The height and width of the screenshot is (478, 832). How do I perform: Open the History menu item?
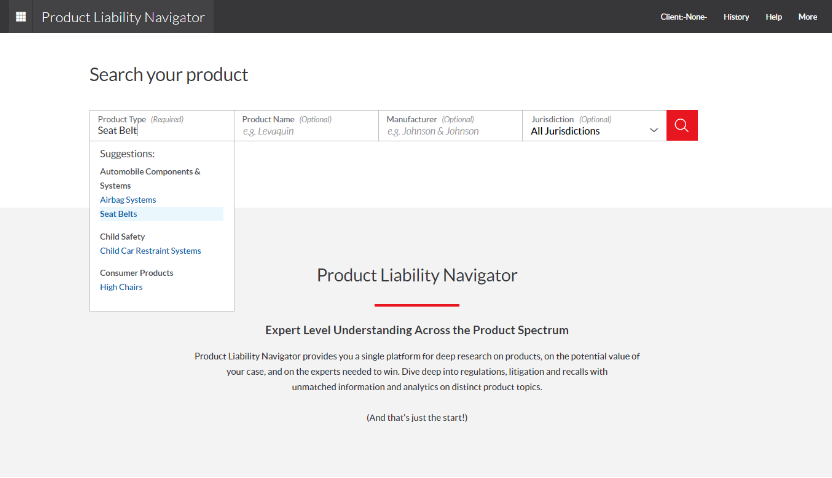coord(736,17)
